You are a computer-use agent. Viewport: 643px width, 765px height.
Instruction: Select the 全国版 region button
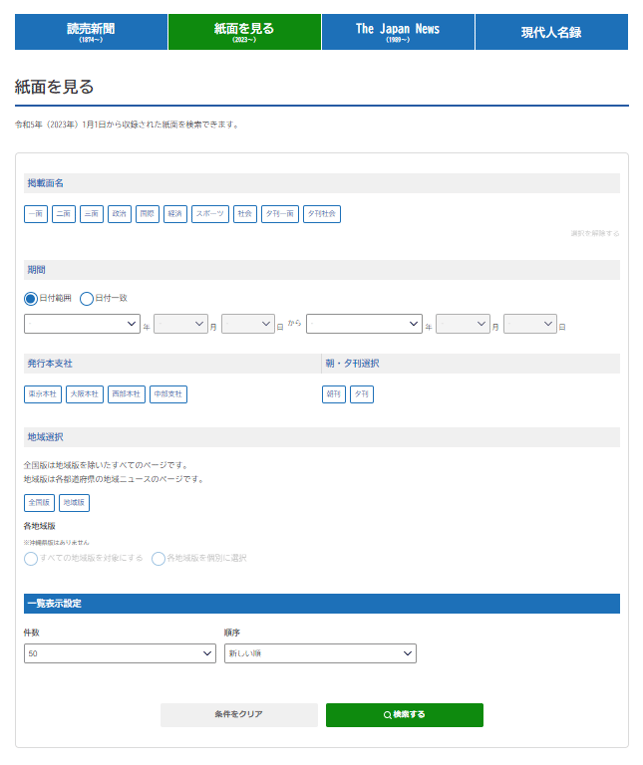(39, 502)
